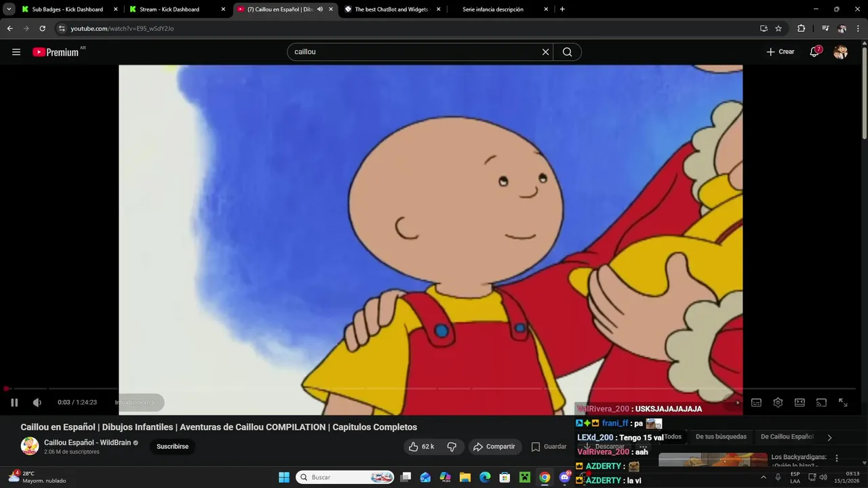The width and height of the screenshot is (868, 488).
Task: Cast the video to a TV
Action: point(821,403)
